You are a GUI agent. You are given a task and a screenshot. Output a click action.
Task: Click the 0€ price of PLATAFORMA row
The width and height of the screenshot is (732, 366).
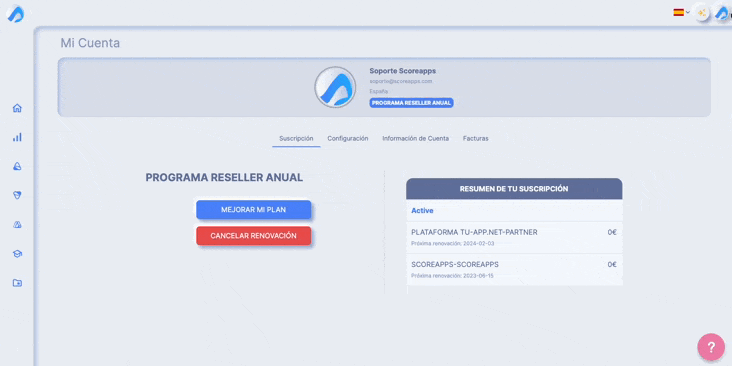point(612,232)
